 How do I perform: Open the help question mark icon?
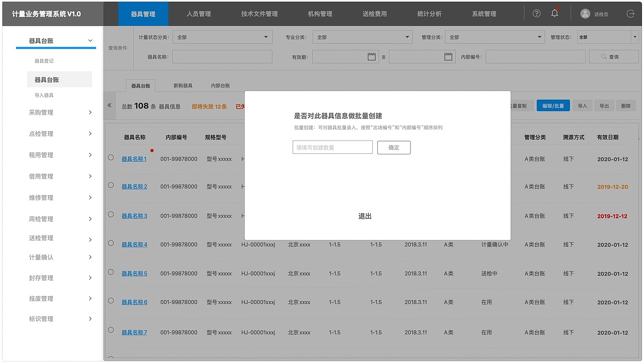pyautogui.click(x=536, y=14)
